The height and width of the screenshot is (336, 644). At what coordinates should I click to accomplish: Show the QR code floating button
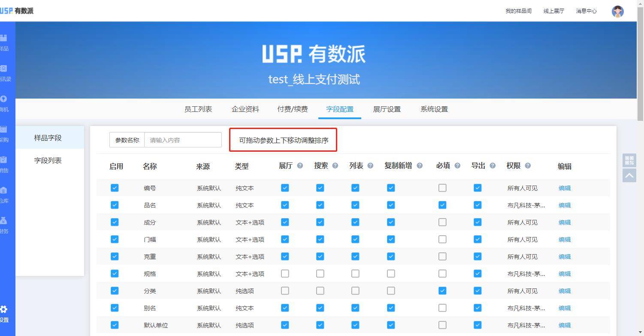point(629,160)
